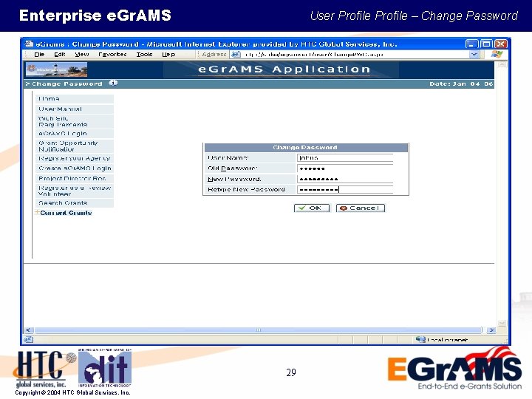Open Project Director Reg link
Image resolution: width=532 pixels, height=399 pixels.
click(x=75, y=179)
